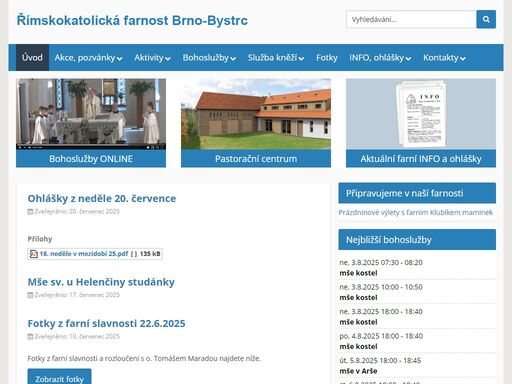512x384 pixels.
Task: Expand the Bohoslužby dropdown menu
Action: coord(209,58)
